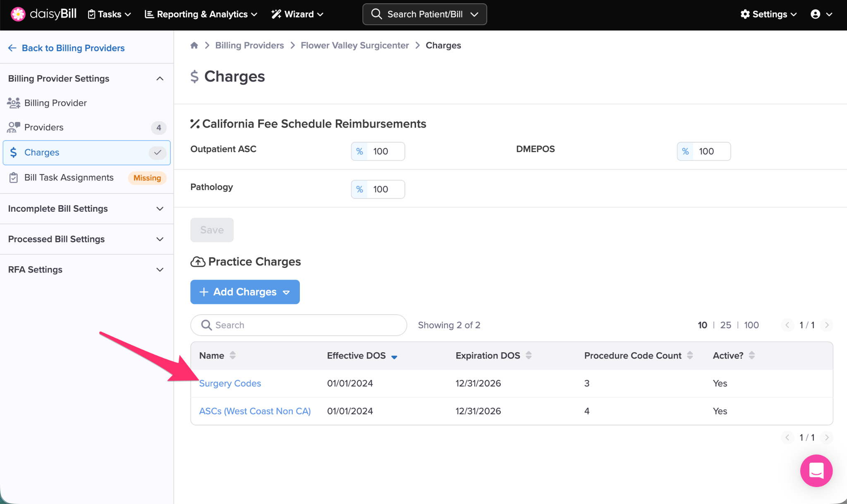Click the daisyBill flower logo
Image resolution: width=847 pixels, height=504 pixels.
coord(18,14)
